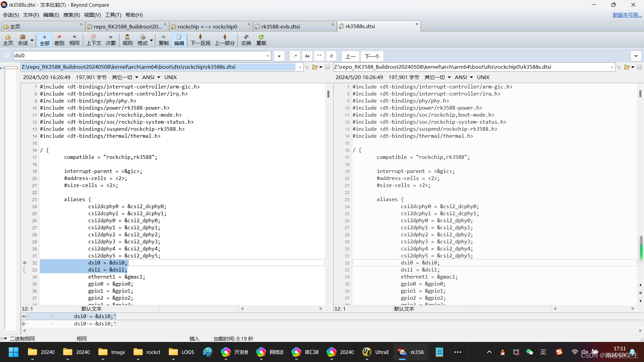The width and height of the screenshot is (644, 362).
Task: Expand the search text history dropdown
Action: 268,56
